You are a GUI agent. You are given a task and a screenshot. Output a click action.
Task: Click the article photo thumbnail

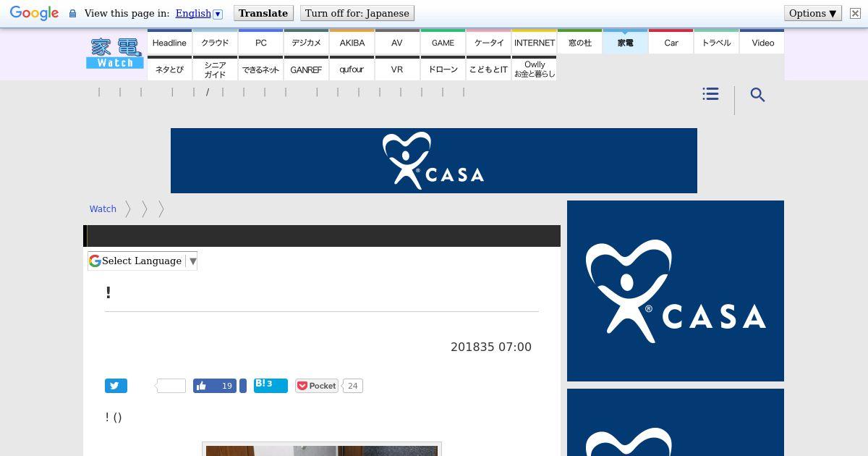pos(322,449)
